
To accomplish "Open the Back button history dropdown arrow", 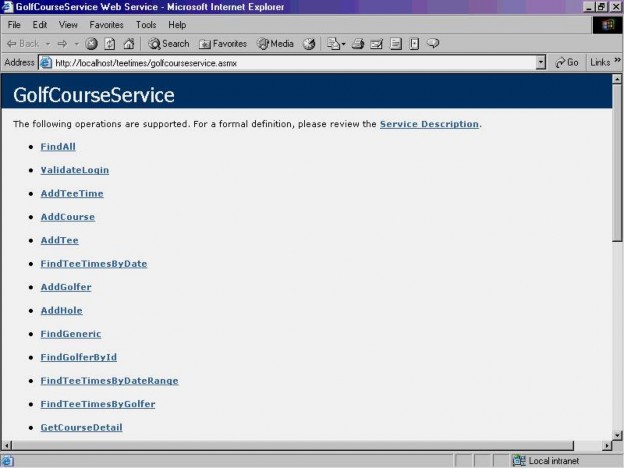I will point(49,44).
